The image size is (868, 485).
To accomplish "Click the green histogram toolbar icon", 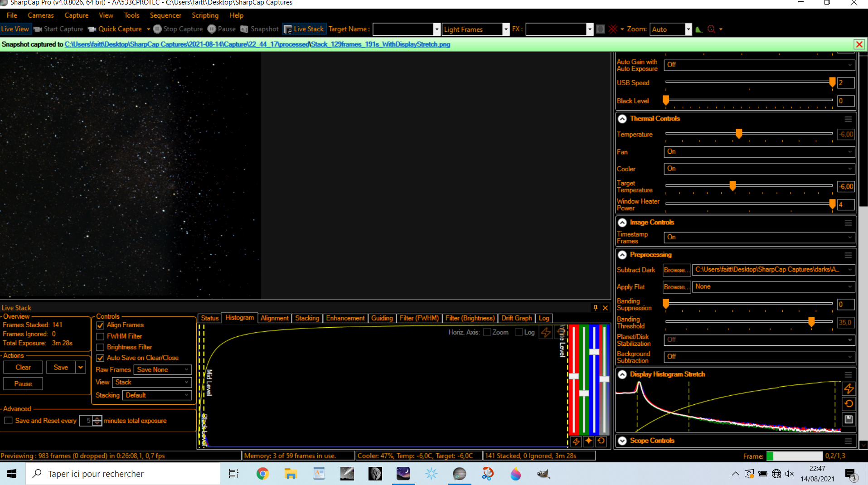I will (699, 29).
